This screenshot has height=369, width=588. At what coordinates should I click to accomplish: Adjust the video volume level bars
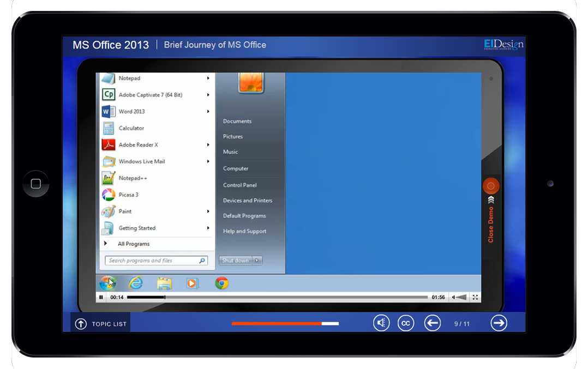click(x=461, y=297)
